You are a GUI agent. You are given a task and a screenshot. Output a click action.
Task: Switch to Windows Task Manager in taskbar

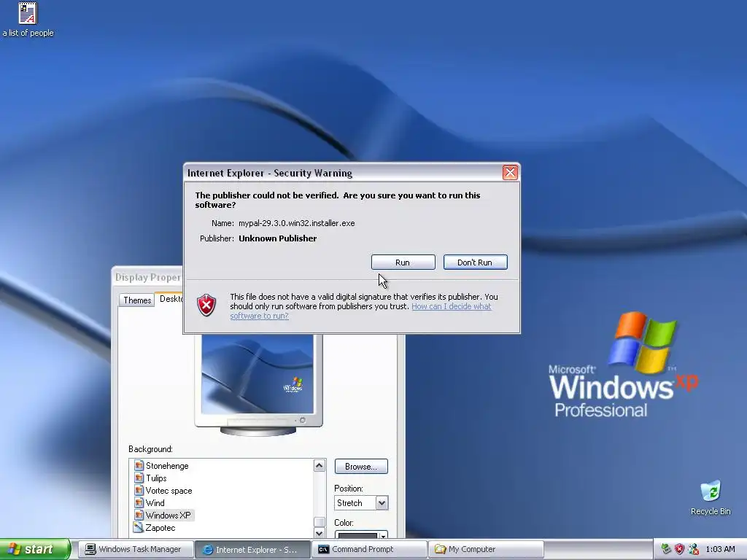click(135, 549)
